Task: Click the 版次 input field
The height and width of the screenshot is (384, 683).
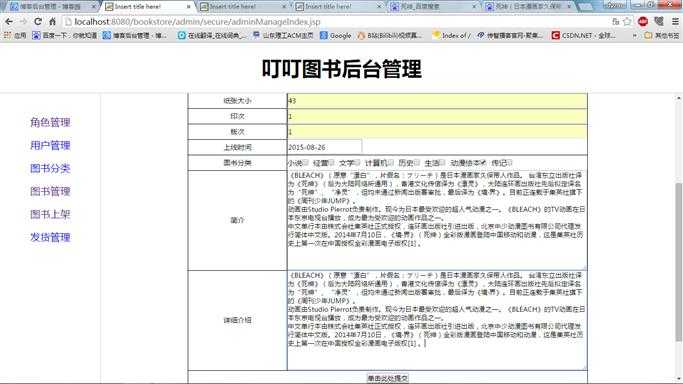Action: (437, 131)
